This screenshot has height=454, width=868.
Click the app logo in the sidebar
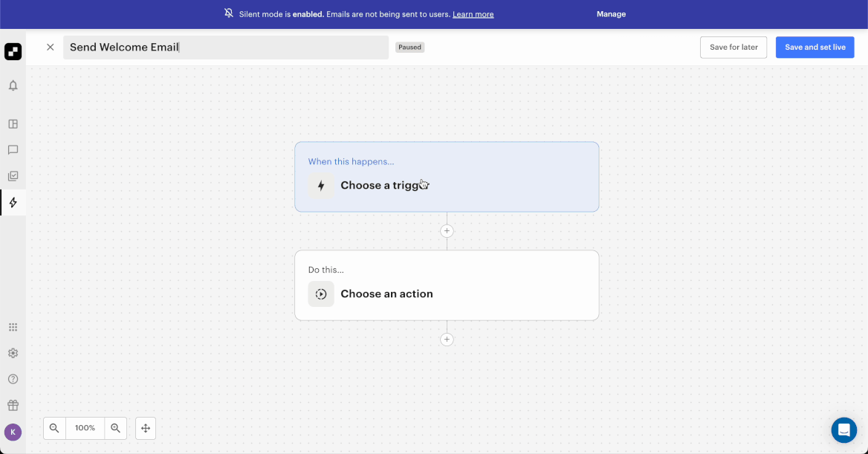pos(13,51)
